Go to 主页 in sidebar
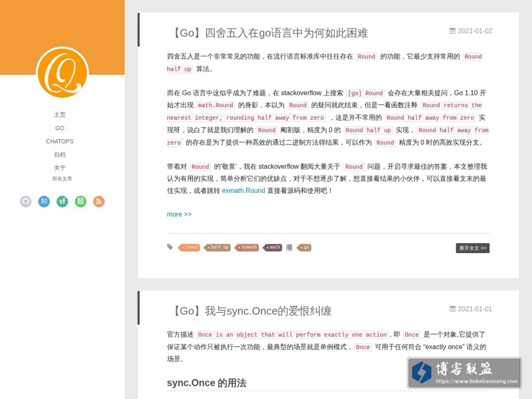Image resolution: width=532 pixels, height=399 pixels. tap(60, 115)
